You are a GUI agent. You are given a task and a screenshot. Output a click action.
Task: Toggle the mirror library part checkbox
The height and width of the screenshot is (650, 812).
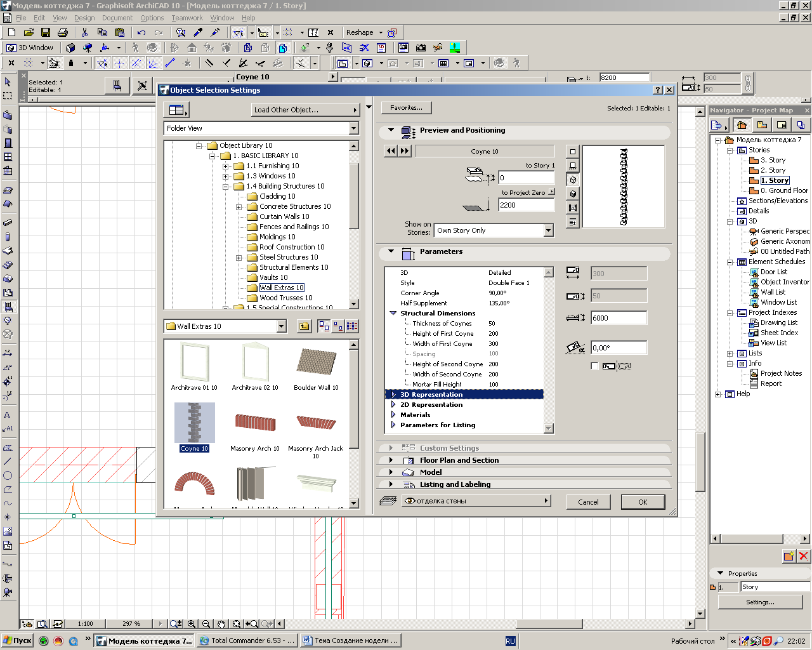click(x=594, y=366)
